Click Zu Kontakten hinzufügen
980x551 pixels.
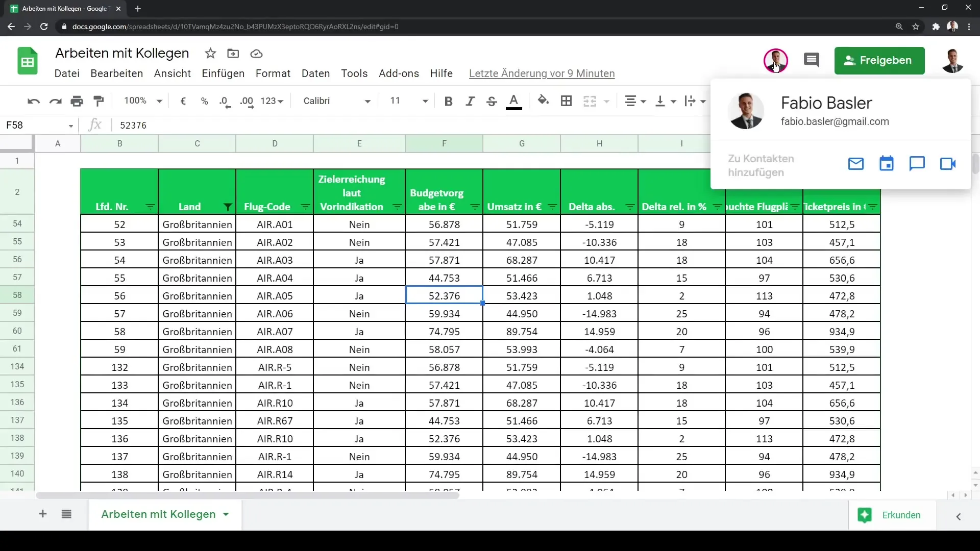click(761, 165)
